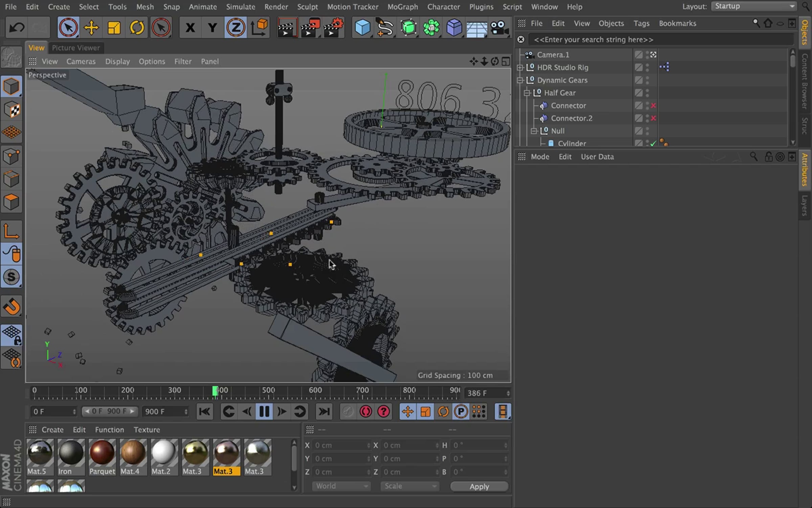
Task: Toggle the Z axis lock
Action: tap(235, 27)
